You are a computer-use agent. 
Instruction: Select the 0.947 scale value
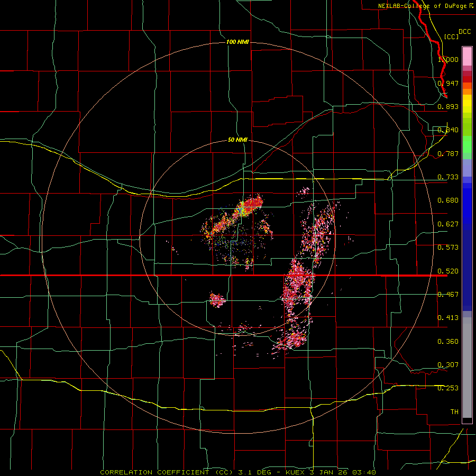pos(448,83)
